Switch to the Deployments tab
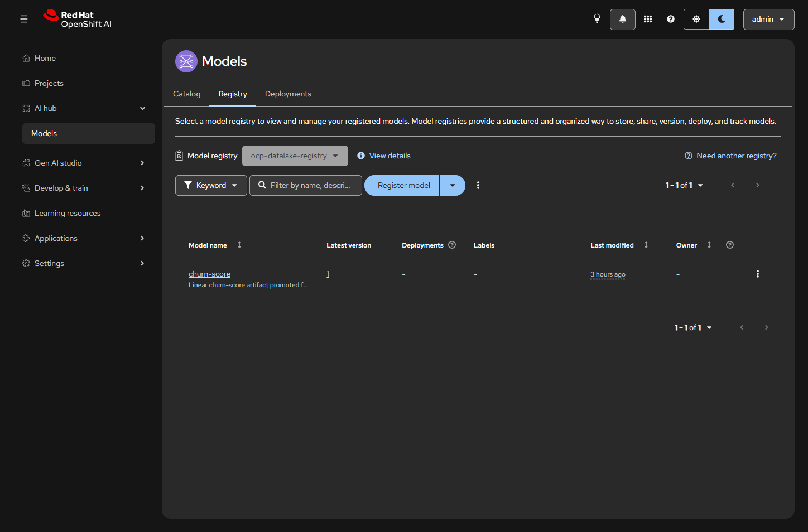 coord(288,94)
